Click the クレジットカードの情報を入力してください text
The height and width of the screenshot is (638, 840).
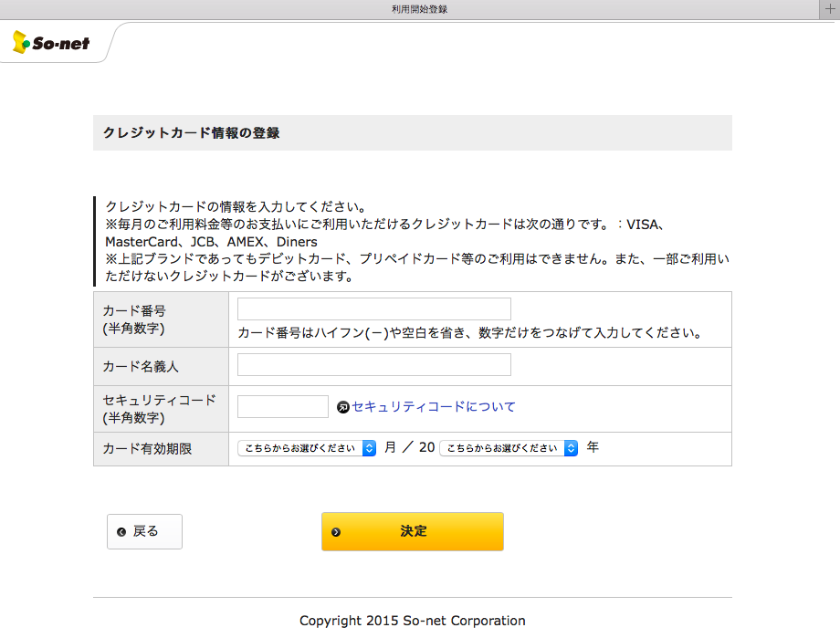tap(236, 207)
